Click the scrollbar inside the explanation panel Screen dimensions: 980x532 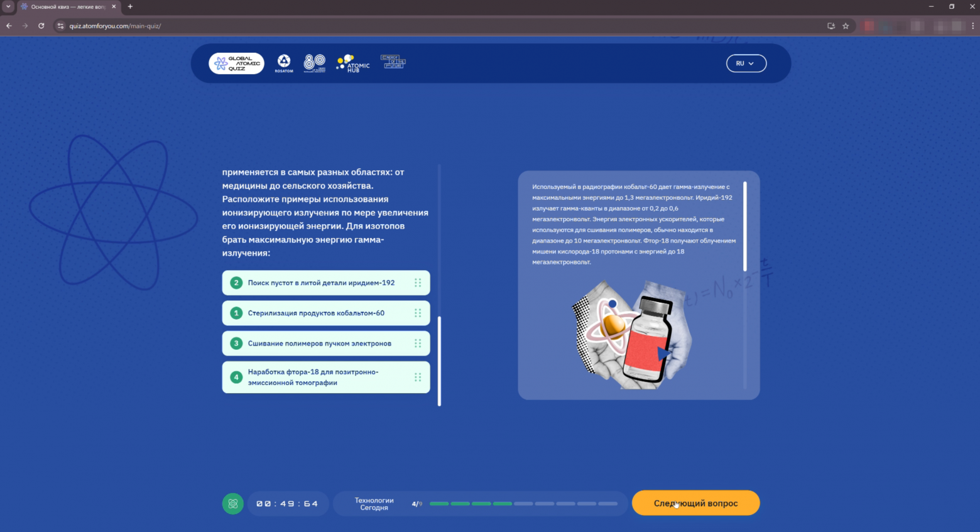tap(745, 226)
